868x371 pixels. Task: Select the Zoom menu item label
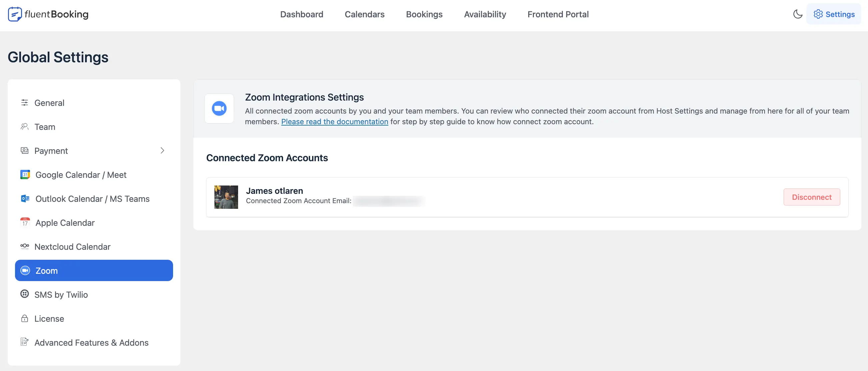pyautogui.click(x=46, y=270)
